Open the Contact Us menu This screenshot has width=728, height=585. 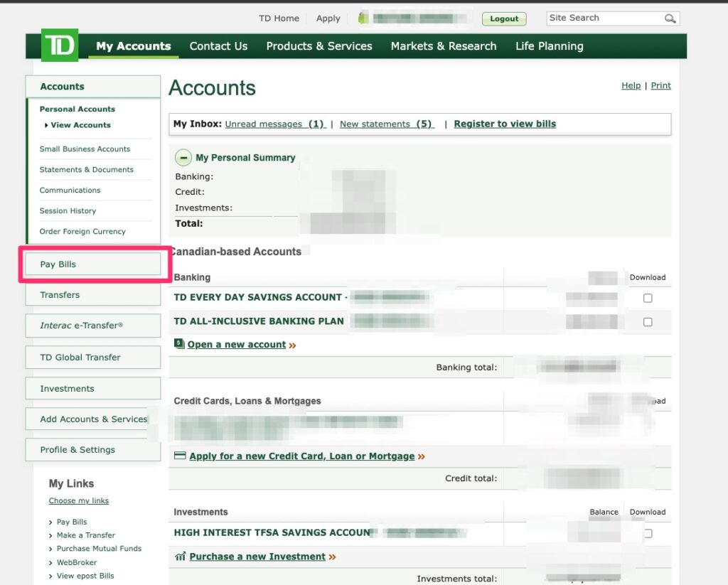click(x=218, y=46)
